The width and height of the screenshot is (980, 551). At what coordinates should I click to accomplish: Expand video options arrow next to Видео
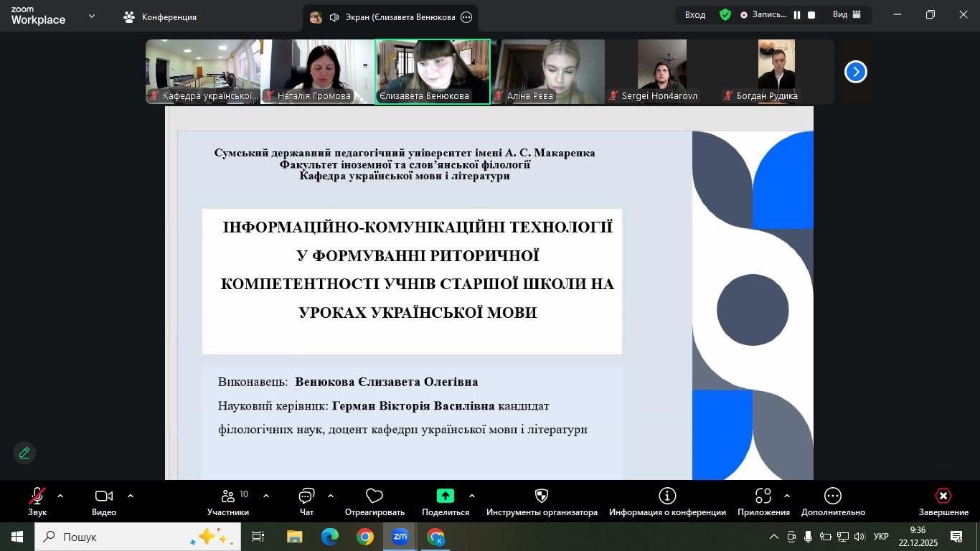pos(131,496)
